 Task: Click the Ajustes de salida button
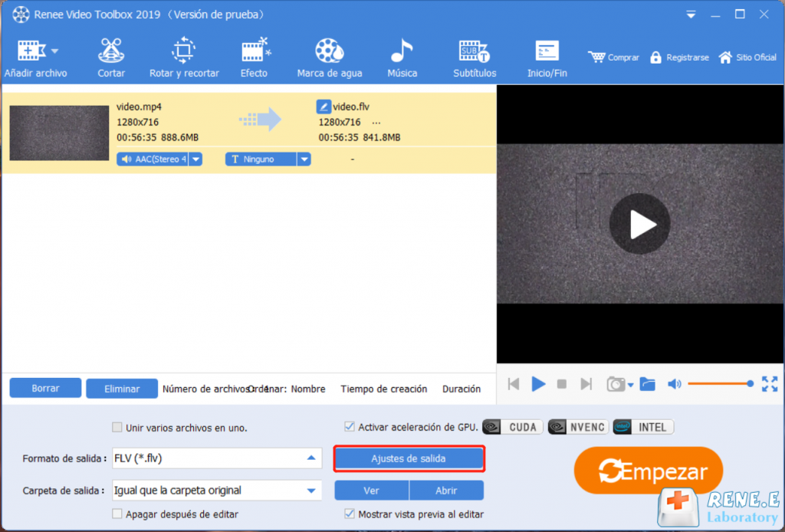pos(409,458)
